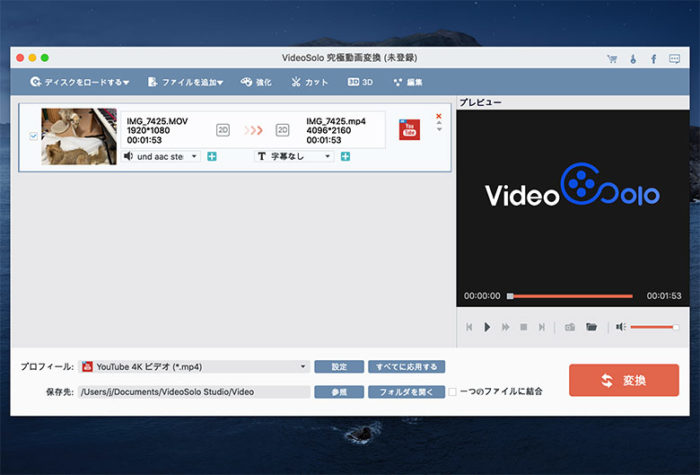
Task: Enable 一つのファイルに結合 checkbox
Action: coord(452,392)
